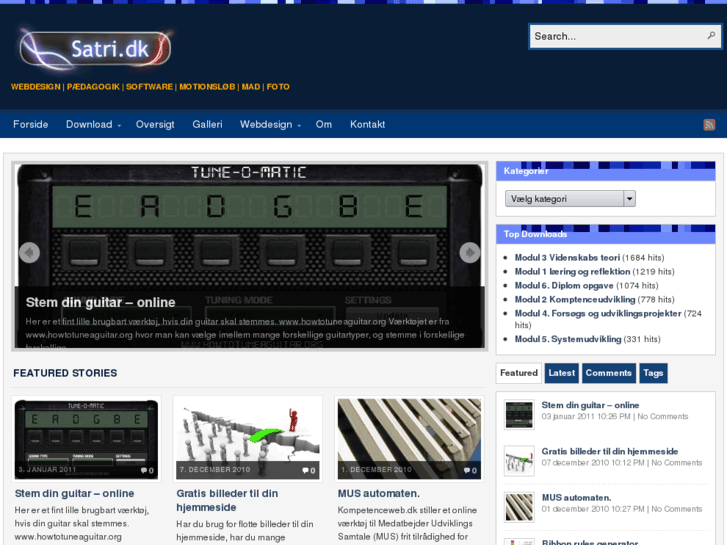Viewport: 727px width, 545px height.
Task: Click the Satri.dk logo
Action: pos(96,50)
